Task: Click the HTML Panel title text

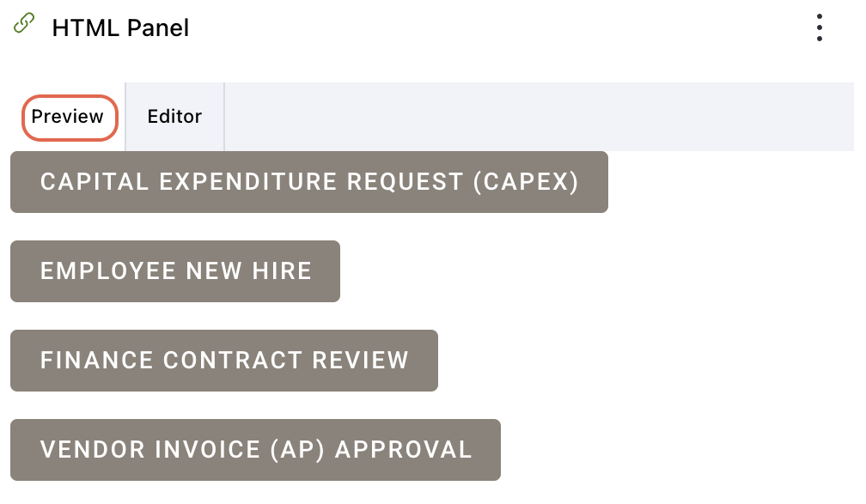Action: [120, 28]
